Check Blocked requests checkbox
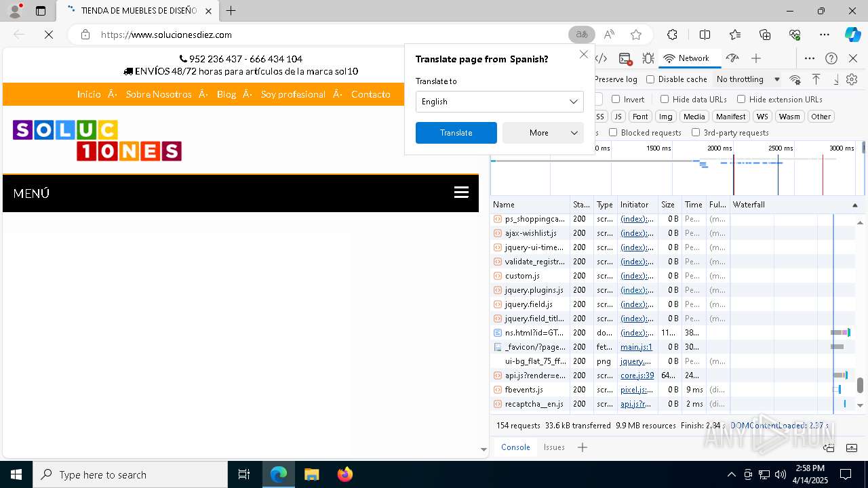 point(613,133)
